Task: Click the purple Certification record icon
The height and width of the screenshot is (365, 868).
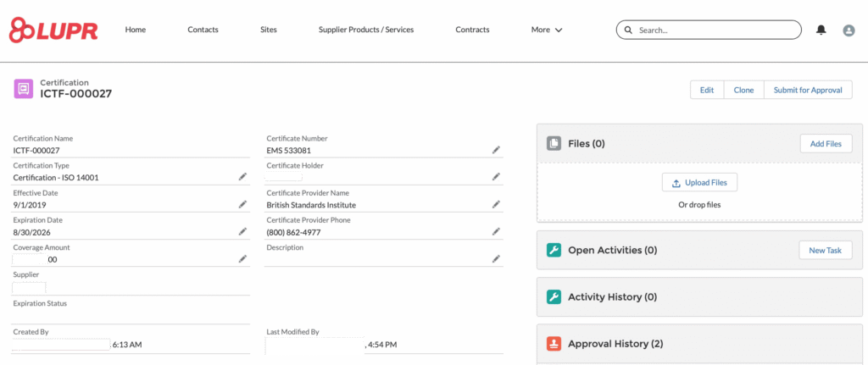Action: tap(24, 88)
